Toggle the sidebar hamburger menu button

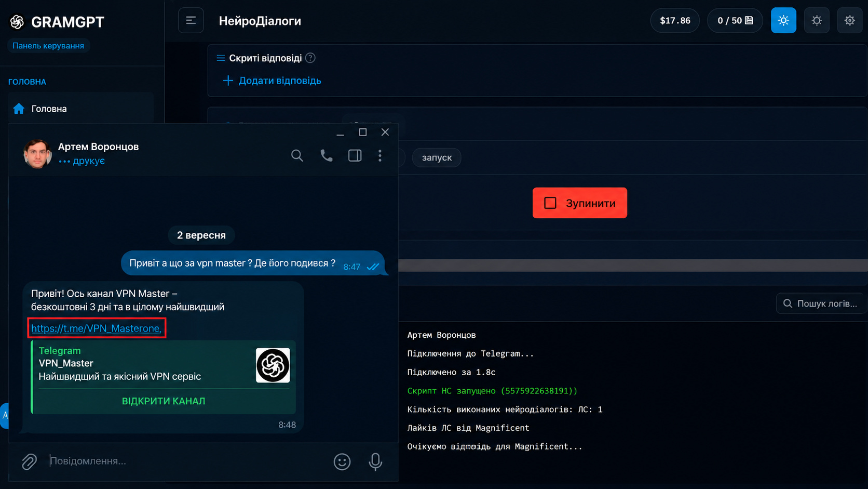[191, 21]
